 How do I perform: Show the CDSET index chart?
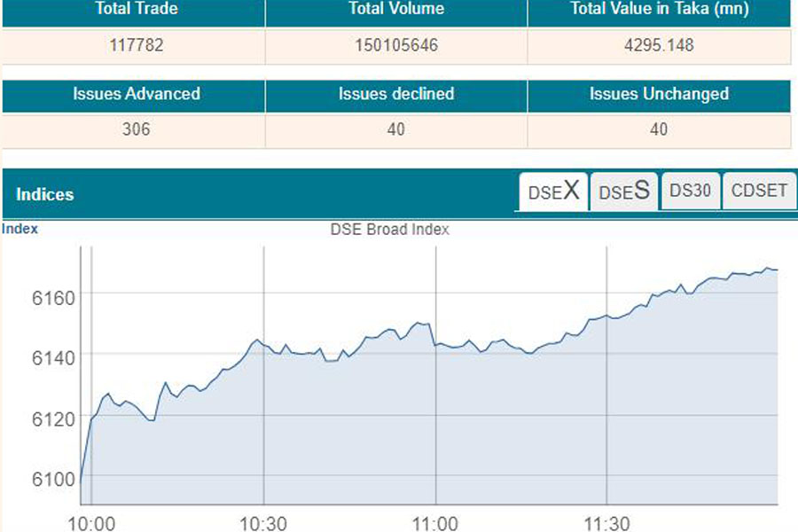[x=759, y=191]
